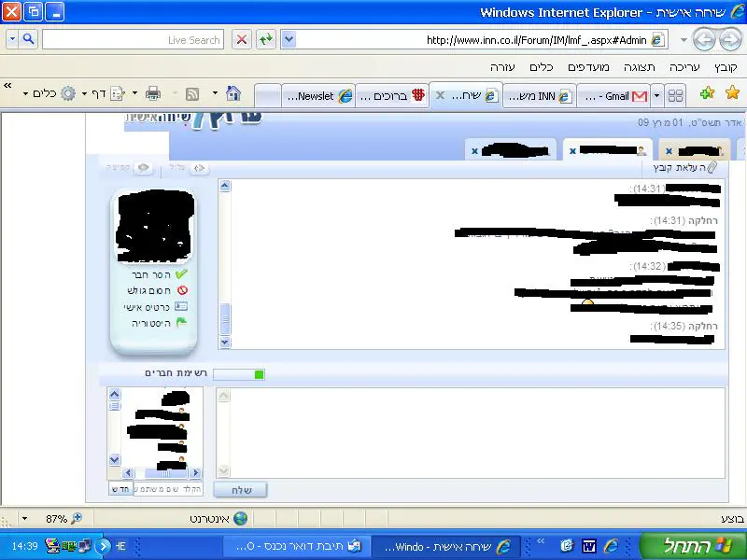Open the Favorites (מועדפים) menu
747x560 pixels.
[x=592, y=67]
